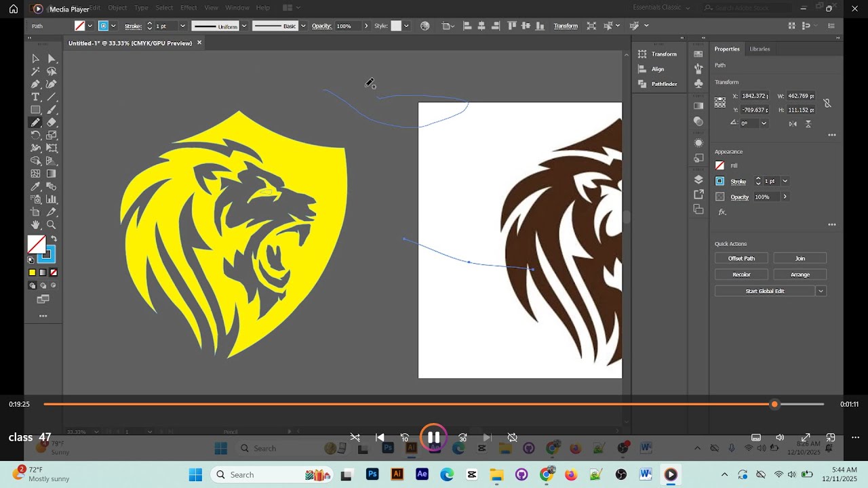This screenshot has height=488, width=868.
Task: Click the Recolor Artwork wheel icon
Action: click(425, 26)
